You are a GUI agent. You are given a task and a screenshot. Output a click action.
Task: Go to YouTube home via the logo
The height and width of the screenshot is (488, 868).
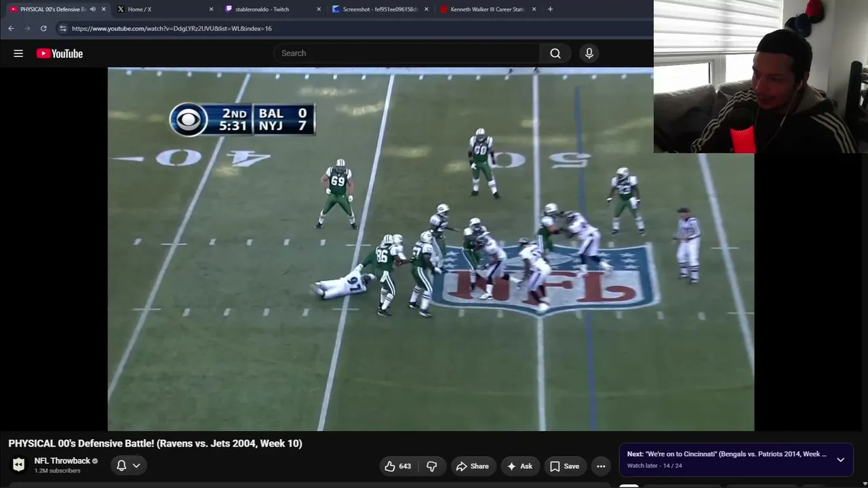(60, 54)
